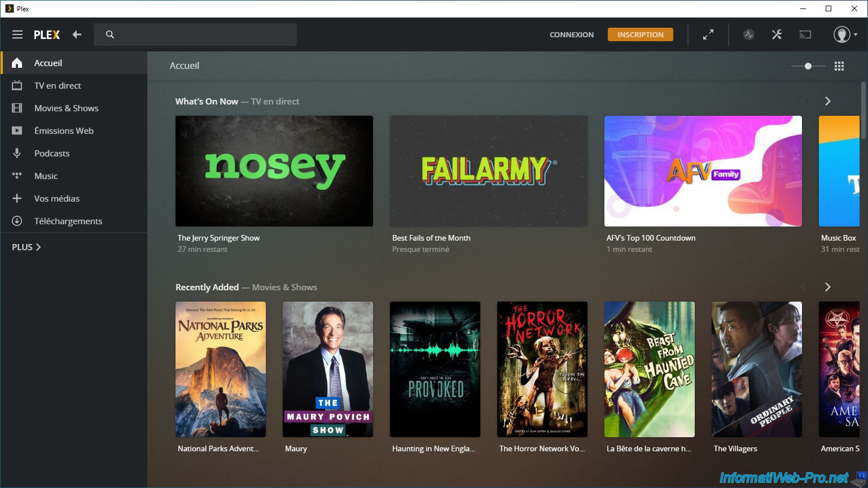Adjust the thumbnail size slider

point(808,66)
